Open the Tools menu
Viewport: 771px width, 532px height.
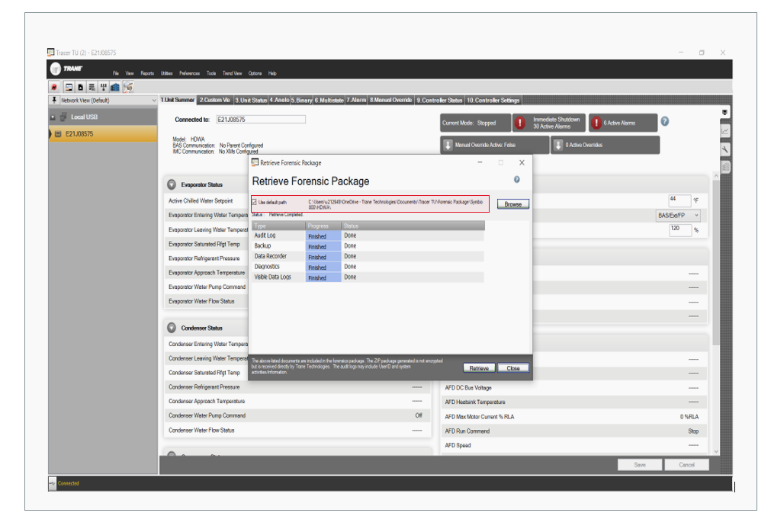click(x=211, y=73)
